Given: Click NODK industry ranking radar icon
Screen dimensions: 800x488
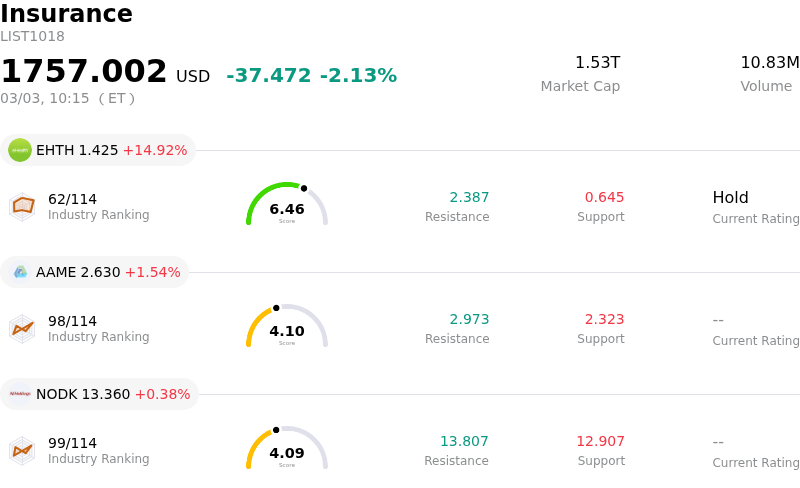Looking at the screenshot, I should [22, 450].
